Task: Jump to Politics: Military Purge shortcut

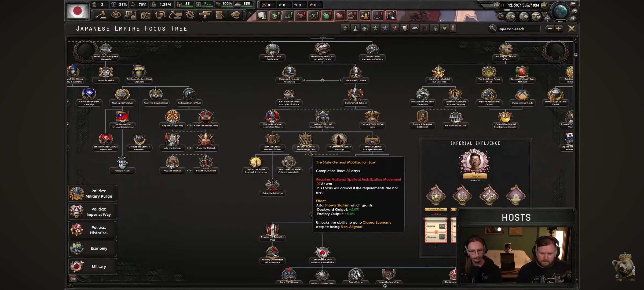Action: pos(92,194)
